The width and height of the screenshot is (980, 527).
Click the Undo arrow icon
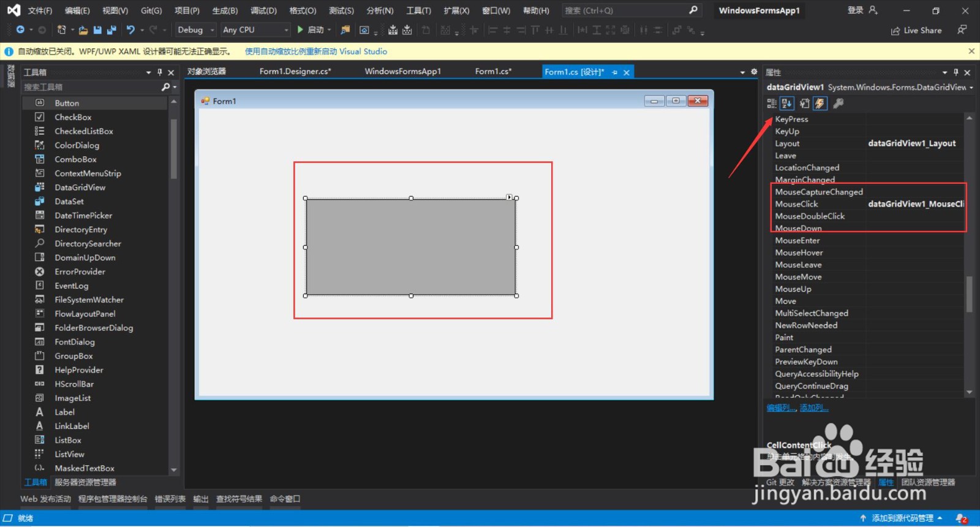click(x=130, y=29)
